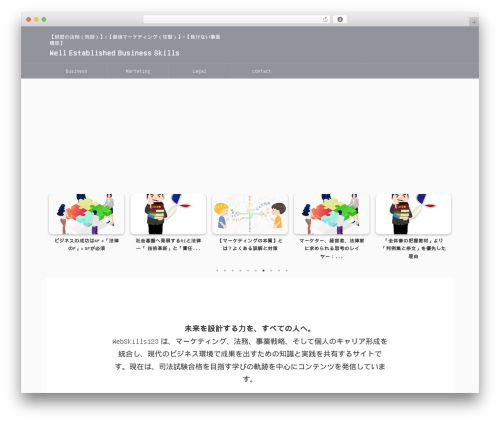This screenshot has width=500, height=423.
Task: Open the fourth thumbnail with puzzle pieces
Action: coord(332,214)
